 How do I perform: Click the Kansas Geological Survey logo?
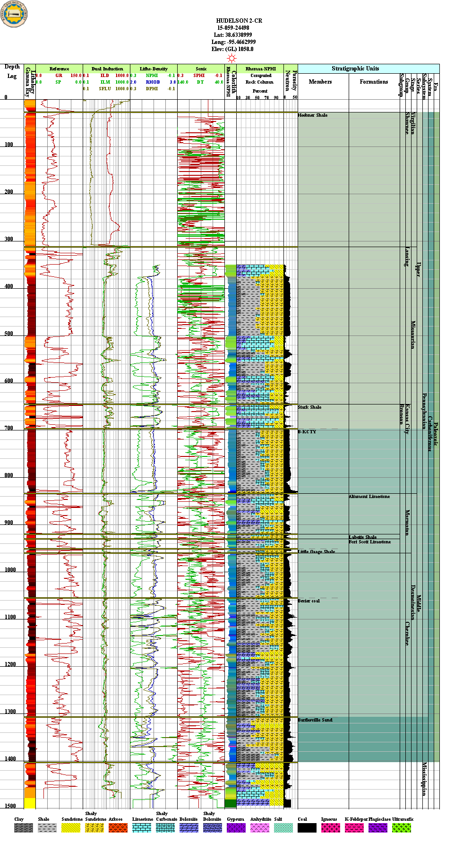pyautogui.click(x=14, y=14)
